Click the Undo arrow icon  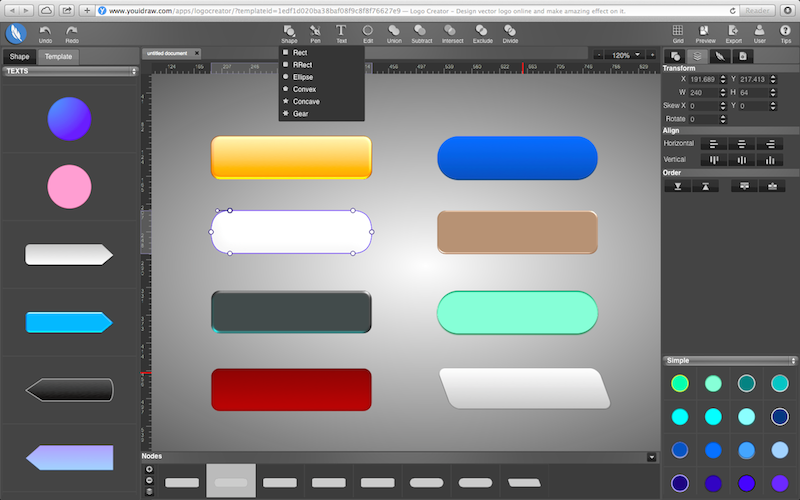tap(45, 33)
